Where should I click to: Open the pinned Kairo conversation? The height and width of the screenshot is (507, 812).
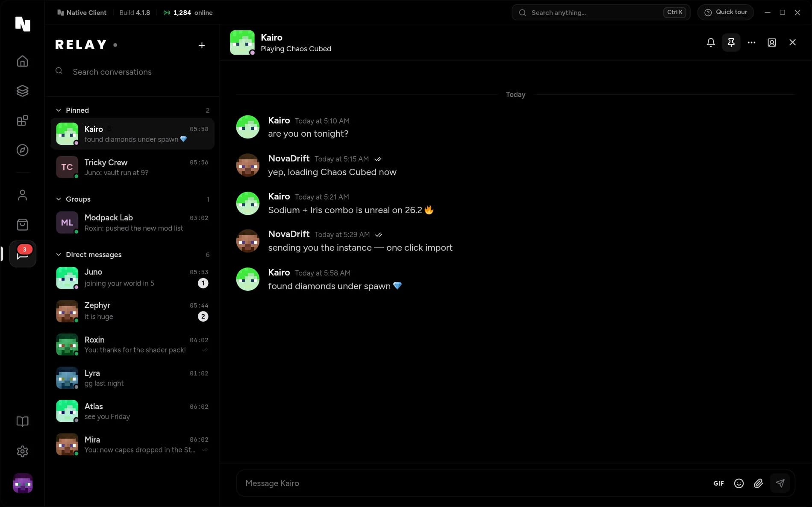(x=132, y=134)
